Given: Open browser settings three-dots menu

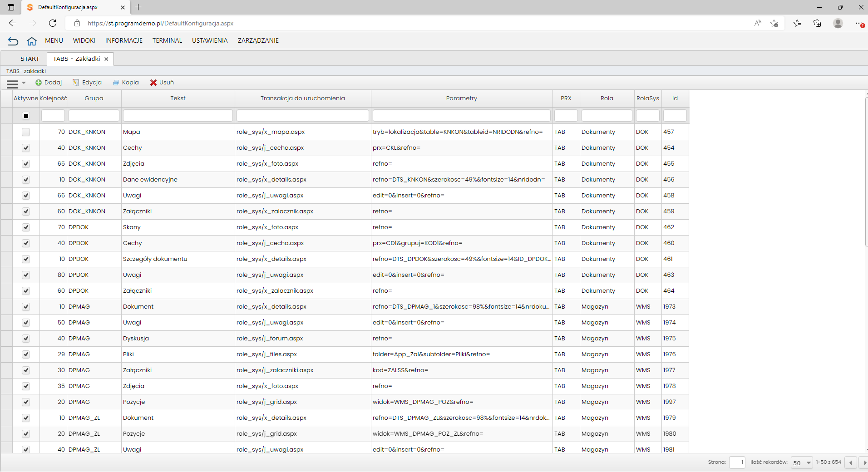Looking at the screenshot, I should [859, 23].
